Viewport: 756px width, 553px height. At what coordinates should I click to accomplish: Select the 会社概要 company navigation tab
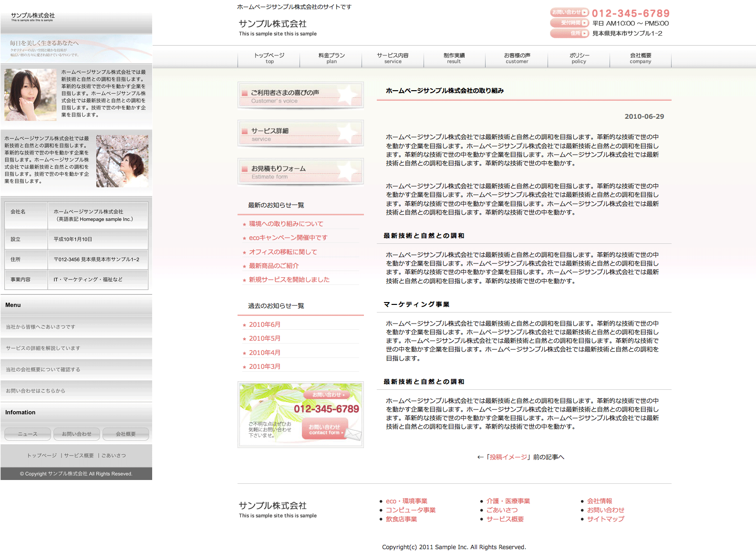pos(640,58)
